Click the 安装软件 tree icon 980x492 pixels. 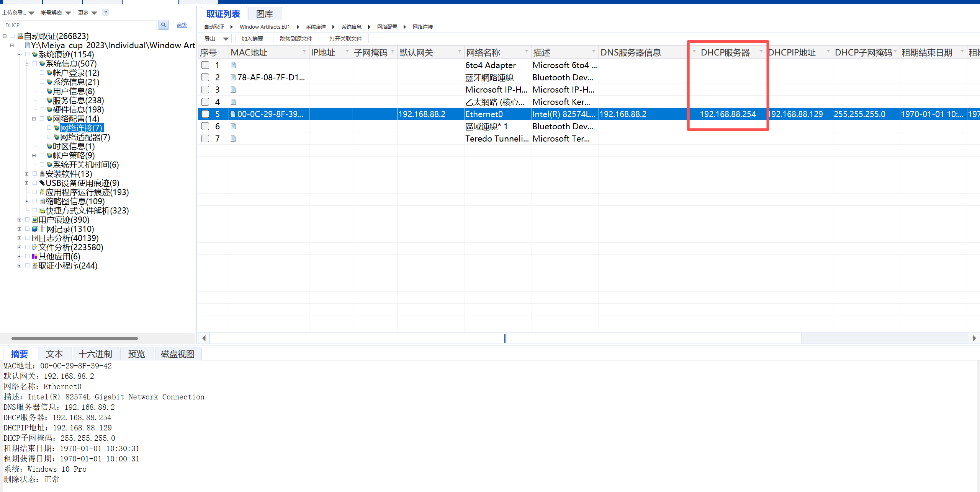click(x=42, y=174)
